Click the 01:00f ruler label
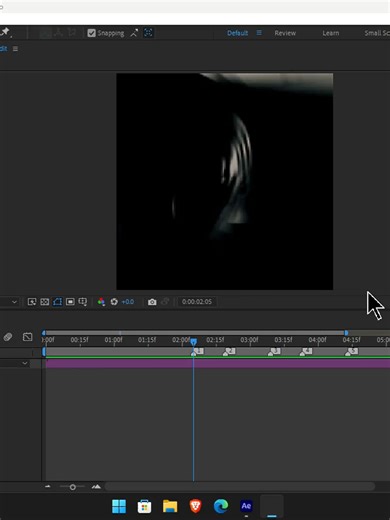Screen dimensions: 390x520 coord(113,340)
